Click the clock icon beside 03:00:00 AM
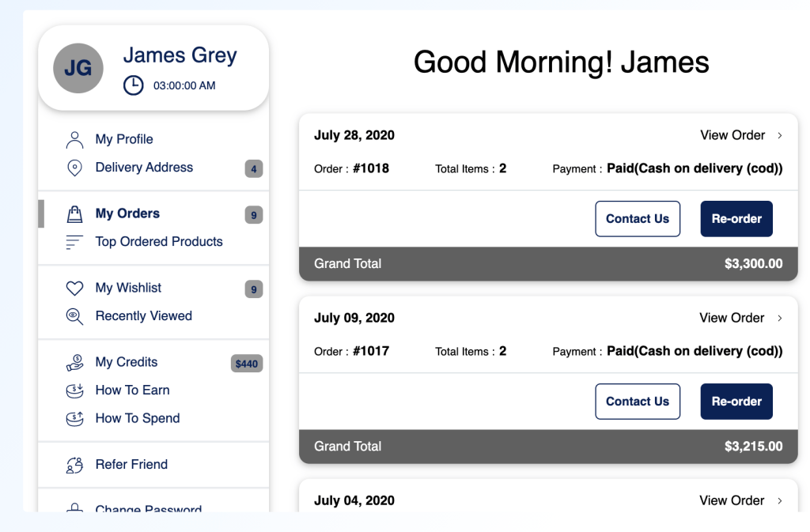 tap(133, 85)
